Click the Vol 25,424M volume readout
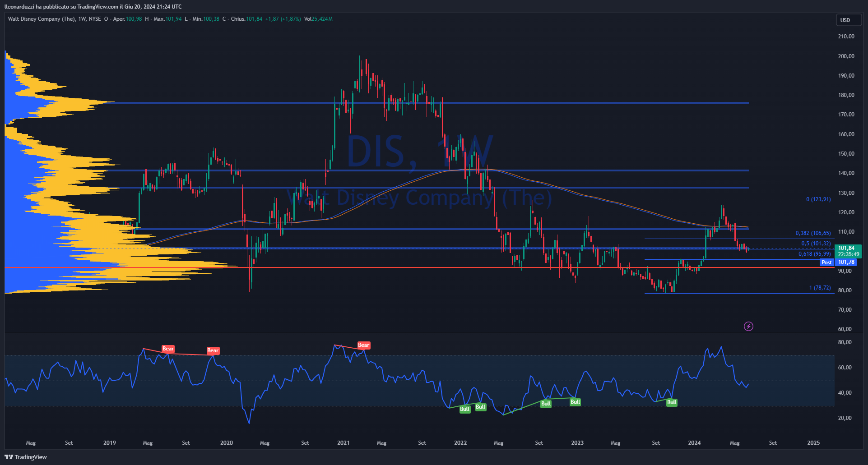Viewport: 868px width, 465px height. click(318, 19)
